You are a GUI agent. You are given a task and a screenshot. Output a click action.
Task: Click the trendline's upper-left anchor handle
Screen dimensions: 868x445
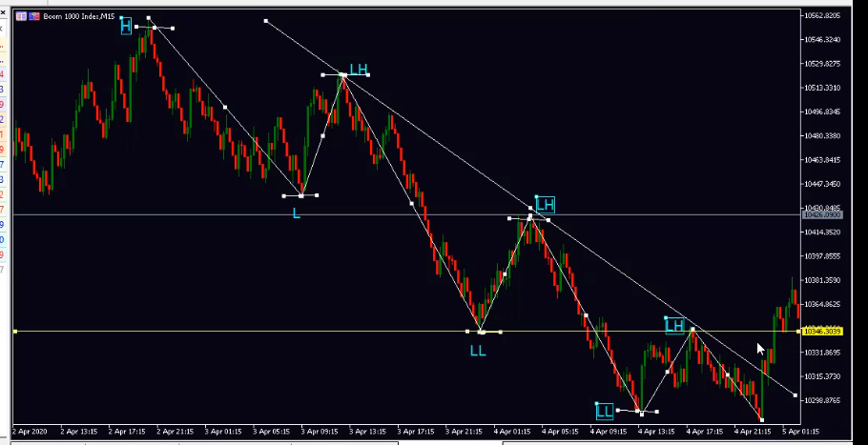point(266,21)
